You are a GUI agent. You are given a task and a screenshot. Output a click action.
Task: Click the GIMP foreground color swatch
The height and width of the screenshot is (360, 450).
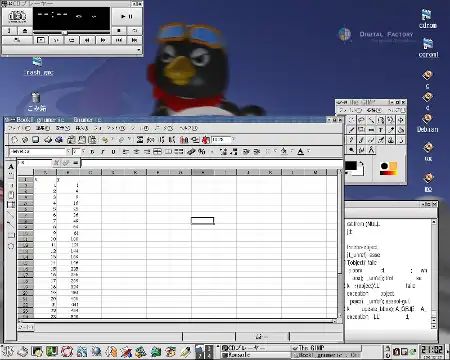[351, 166]
